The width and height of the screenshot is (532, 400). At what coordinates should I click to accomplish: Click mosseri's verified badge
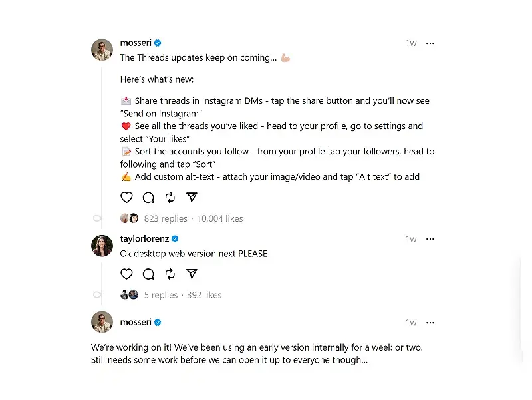(x=157, y=42)
